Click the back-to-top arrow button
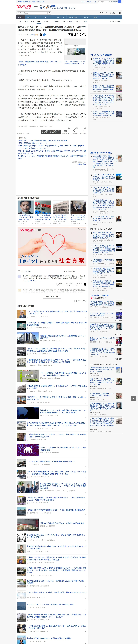The image size is (138, 644). pos(133,398)
